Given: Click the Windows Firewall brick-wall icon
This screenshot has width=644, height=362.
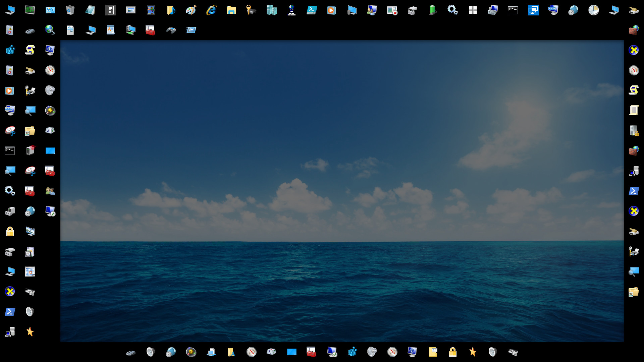Looking at the screenshot, I should point(633,30).
